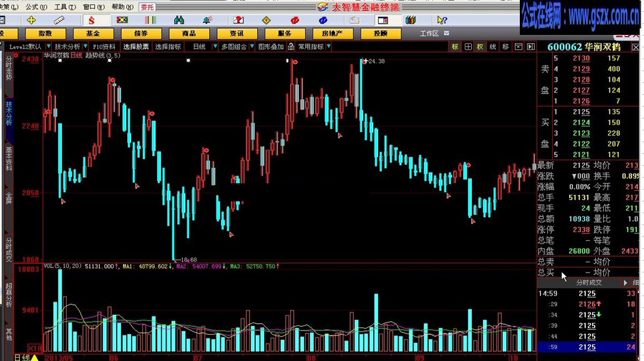Click the greyed-out folder icon
This screenshot has width=644, height=361.
(354, 20)
